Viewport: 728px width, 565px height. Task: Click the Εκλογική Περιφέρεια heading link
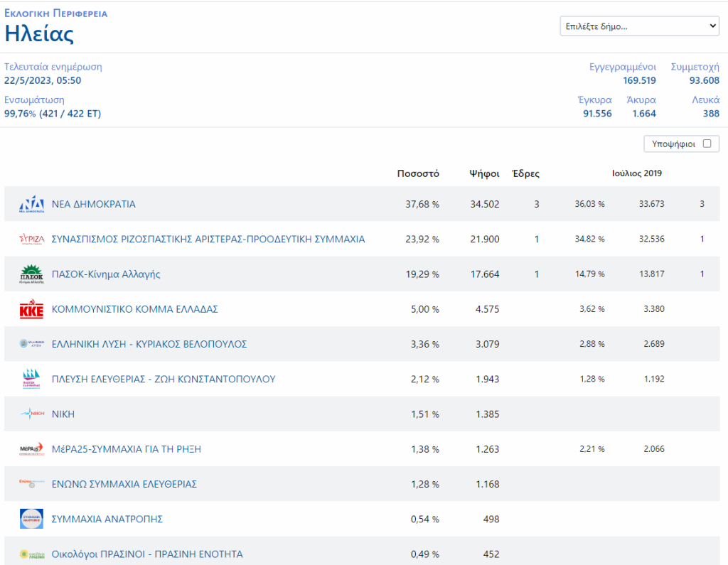[56, 14]
